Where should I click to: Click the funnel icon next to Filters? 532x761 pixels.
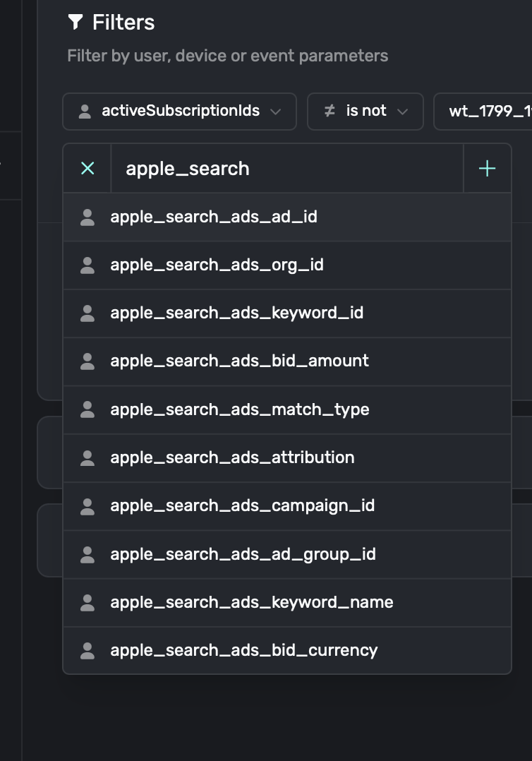(75, 23)
